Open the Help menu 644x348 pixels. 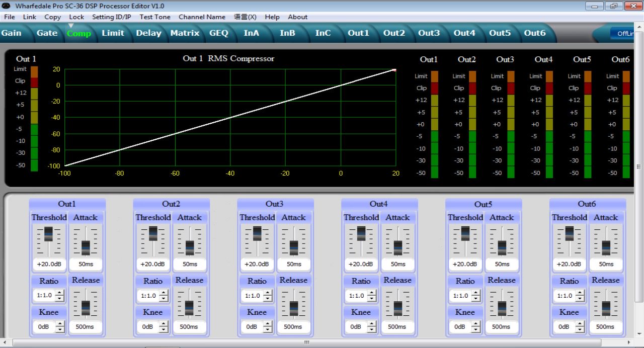point(272,17)
